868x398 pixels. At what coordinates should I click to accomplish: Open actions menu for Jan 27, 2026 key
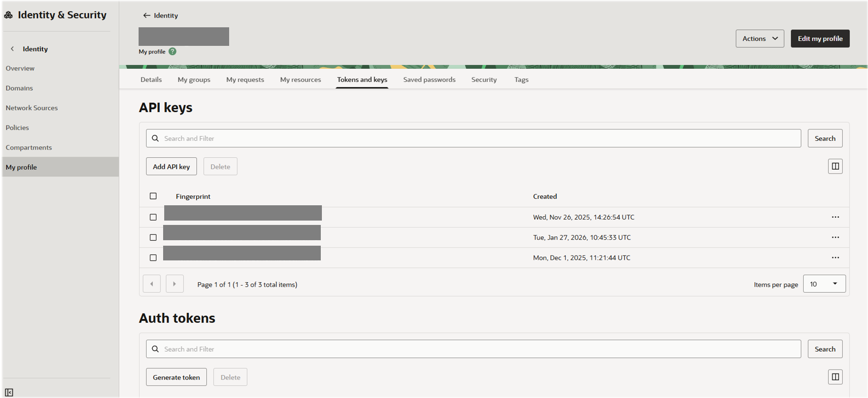pyautogui.click(x=835, y=237)
